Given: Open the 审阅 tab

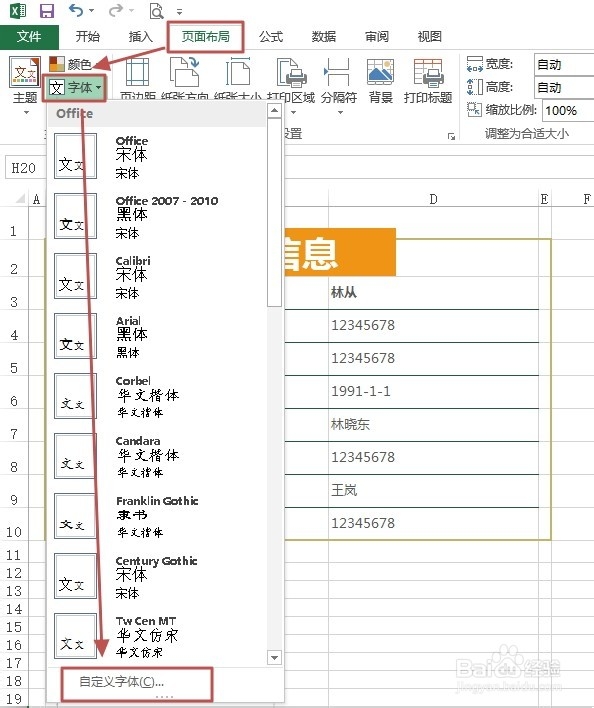Looking at the screenshot, I should pos(376,37).
